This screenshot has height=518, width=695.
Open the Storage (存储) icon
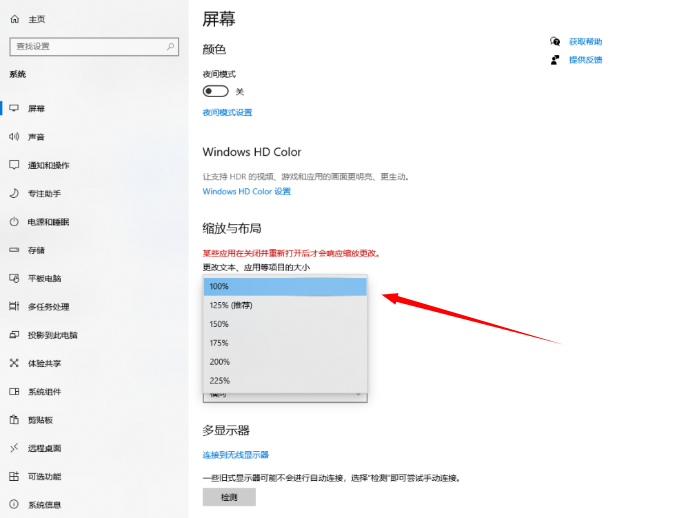(x=14, y=250)
